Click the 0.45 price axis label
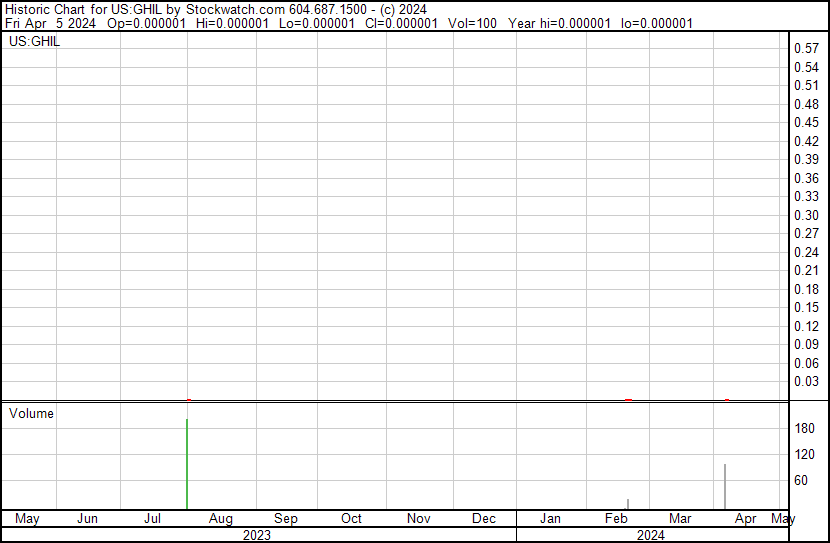 tap(806, 122)
